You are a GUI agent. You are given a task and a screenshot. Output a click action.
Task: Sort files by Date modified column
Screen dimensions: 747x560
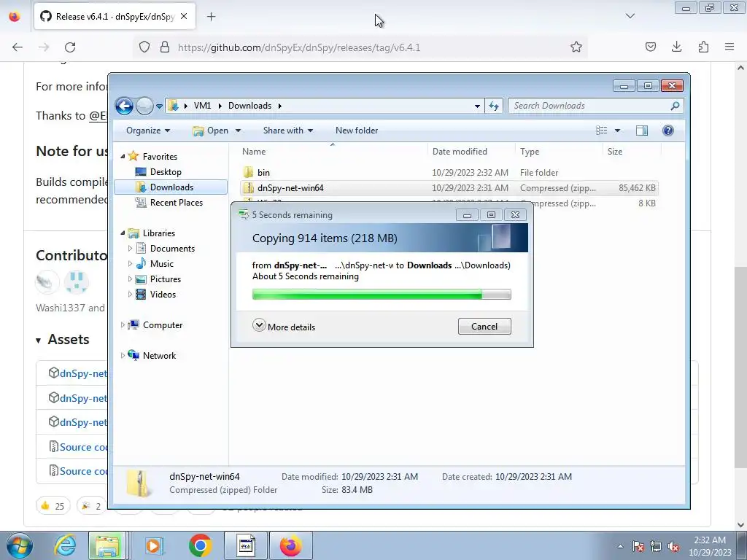click(x=471, y=152)
